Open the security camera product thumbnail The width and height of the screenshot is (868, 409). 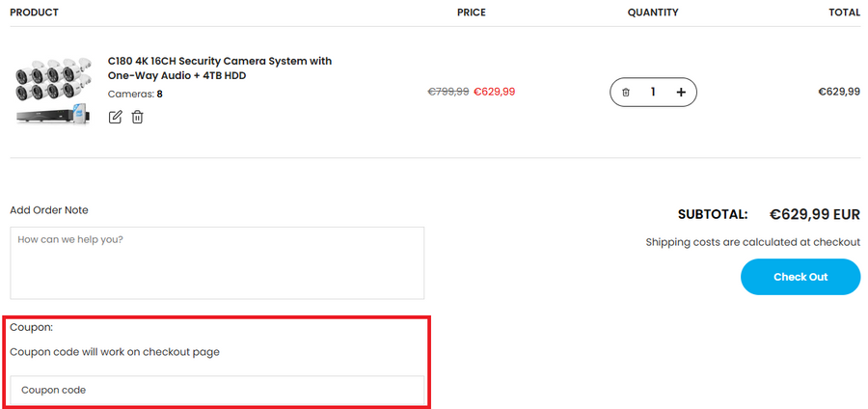53,92
